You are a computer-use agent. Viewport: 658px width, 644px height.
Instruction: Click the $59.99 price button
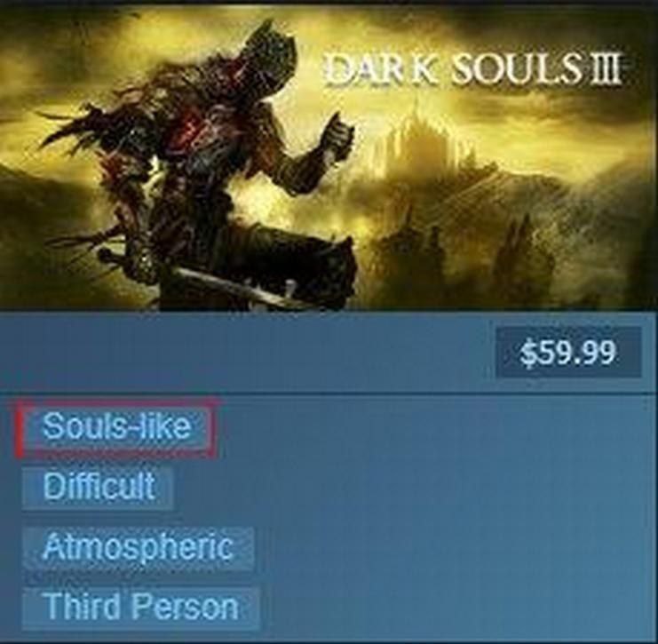point(568,352)
